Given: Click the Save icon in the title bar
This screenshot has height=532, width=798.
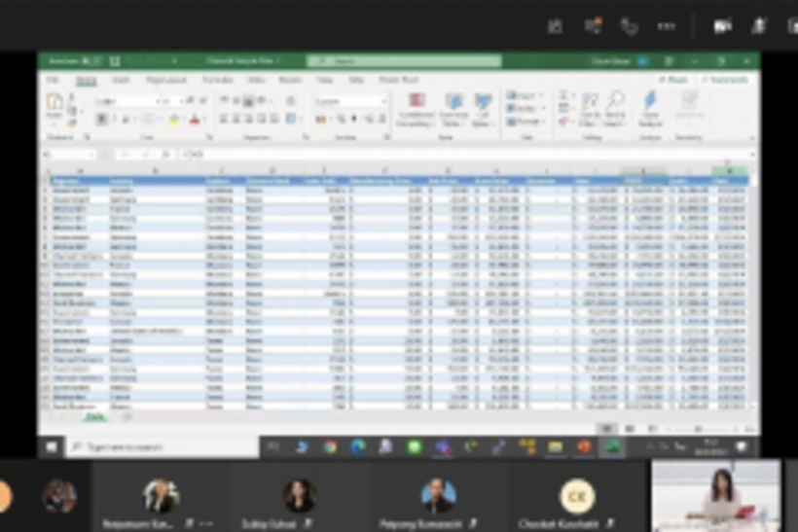Looking at the screenshot, I should 115,61.
